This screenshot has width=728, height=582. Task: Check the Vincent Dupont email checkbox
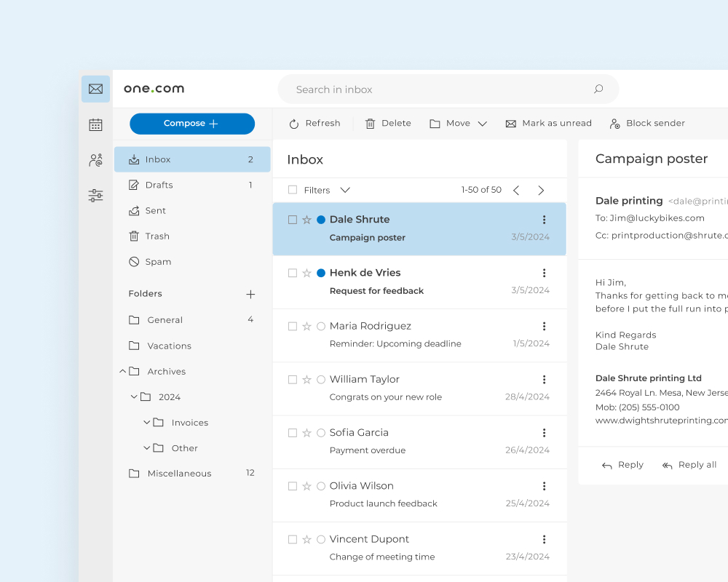coord(293,539)
